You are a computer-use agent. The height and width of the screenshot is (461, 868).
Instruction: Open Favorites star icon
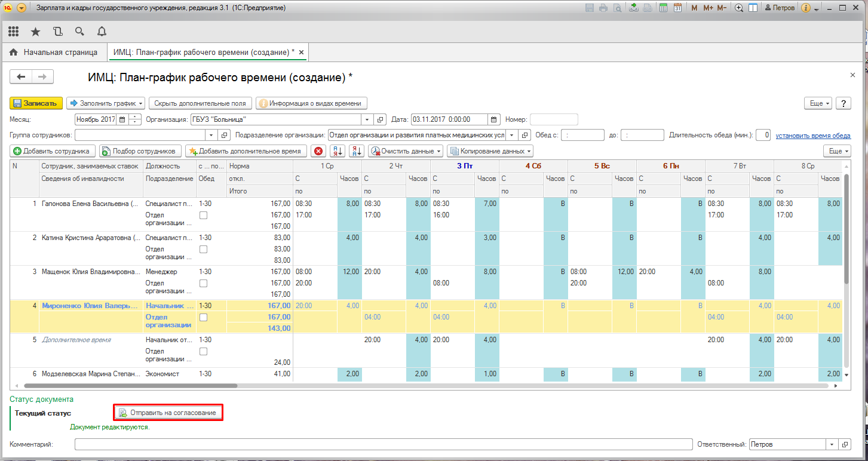click(35, 32)
